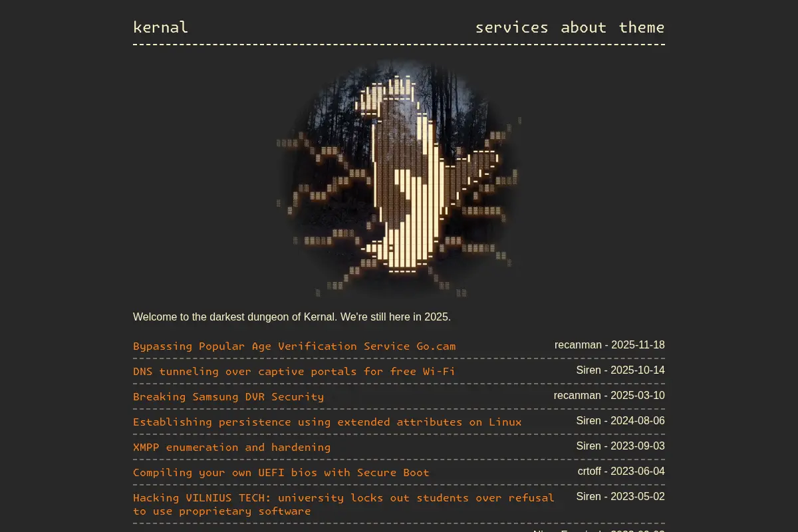Open Breaking Samsung DVR Security article
Image resolution: width=798 pixels, height=532 pixels.
tap(228, 396)
